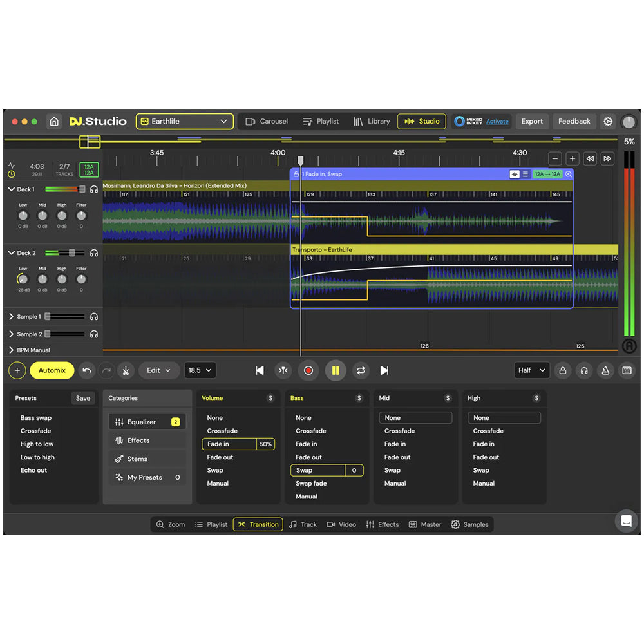Viewport: 644px width, 644px height.
Task: Open the Earthlife project dropdown
Action: click(x=184, y=121)
